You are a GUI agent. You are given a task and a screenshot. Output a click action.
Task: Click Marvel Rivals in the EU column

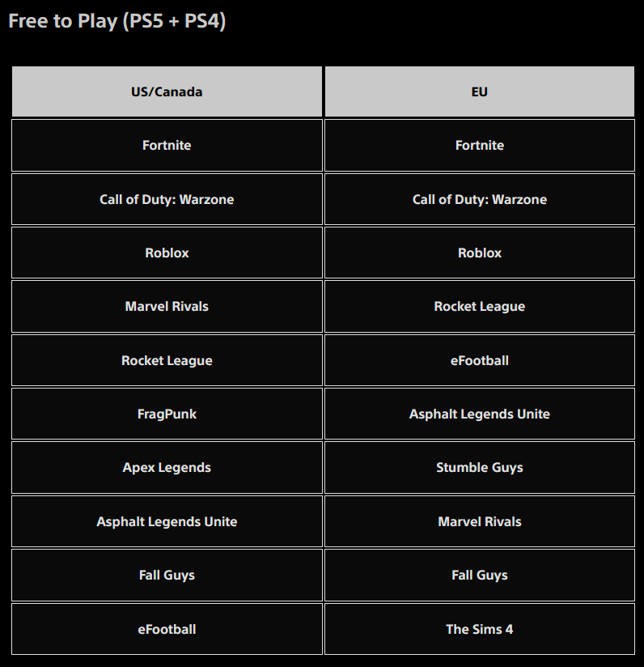coord(479,521)
